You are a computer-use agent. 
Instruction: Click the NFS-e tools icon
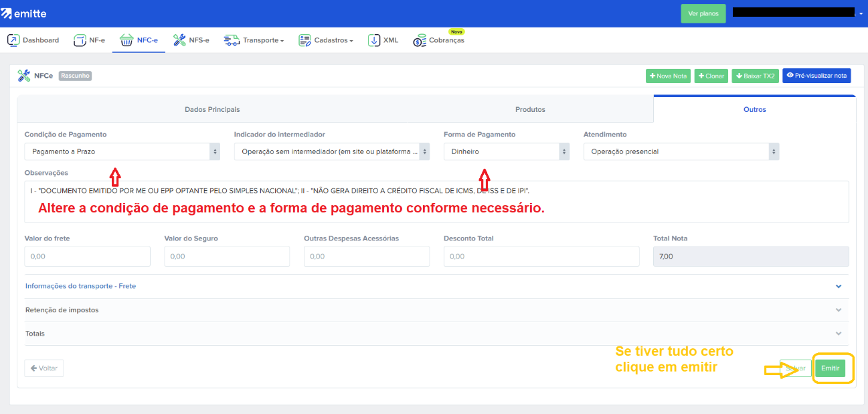(179, 40)
